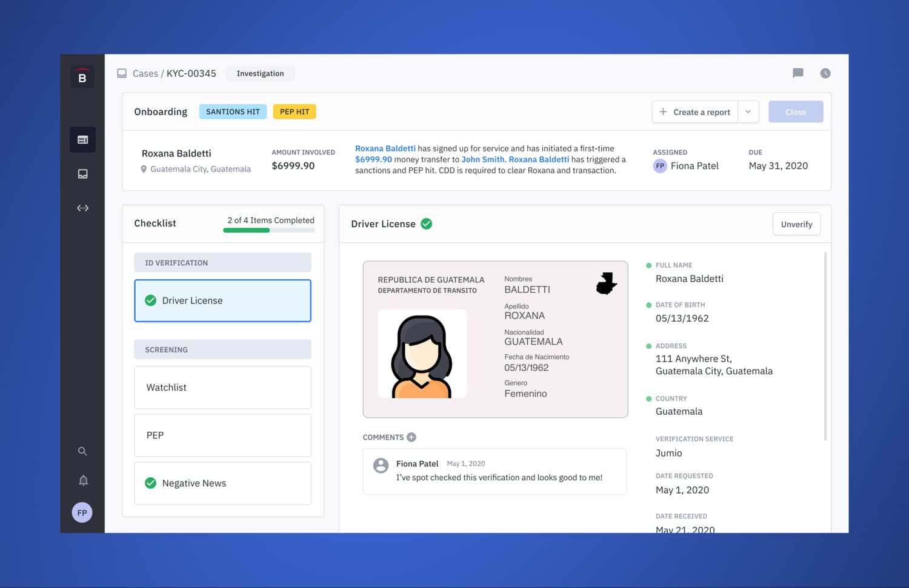Click the Guatemala map emblem on the license
Image resolution: width=909 pixels, height=588 pixels.
tap(606, 283)
